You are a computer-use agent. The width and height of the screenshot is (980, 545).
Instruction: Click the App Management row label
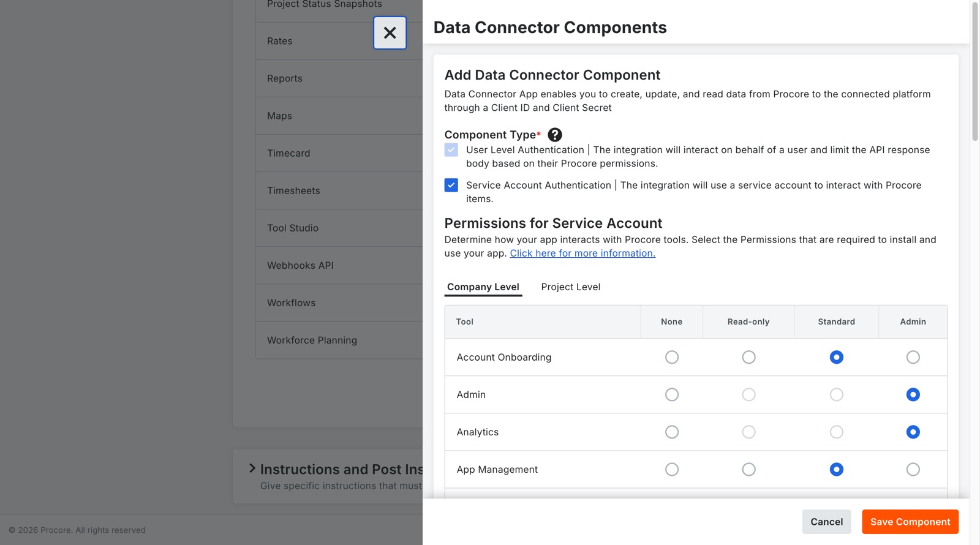497,469
